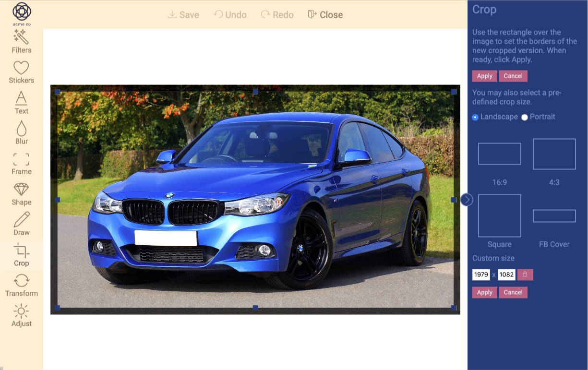
Task: Click Undo in the top toolbar
Action: [229, 14]
